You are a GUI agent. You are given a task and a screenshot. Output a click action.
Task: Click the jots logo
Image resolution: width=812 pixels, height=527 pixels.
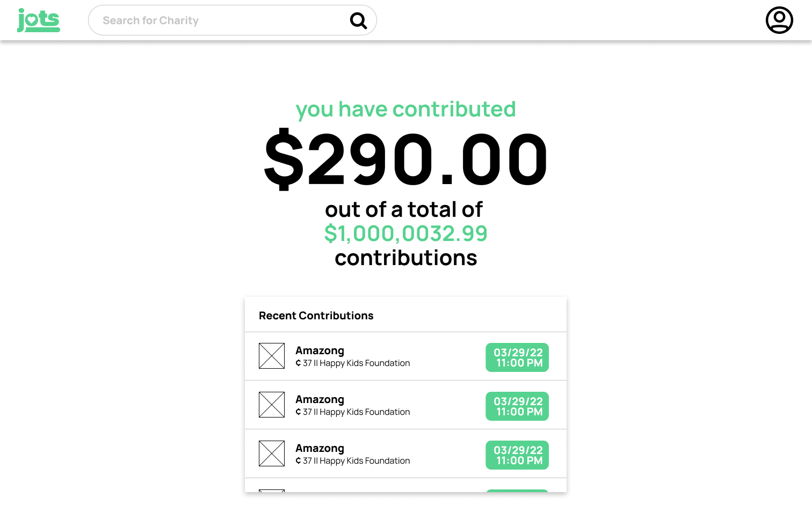pyautogui.click(x=39, y=20)
